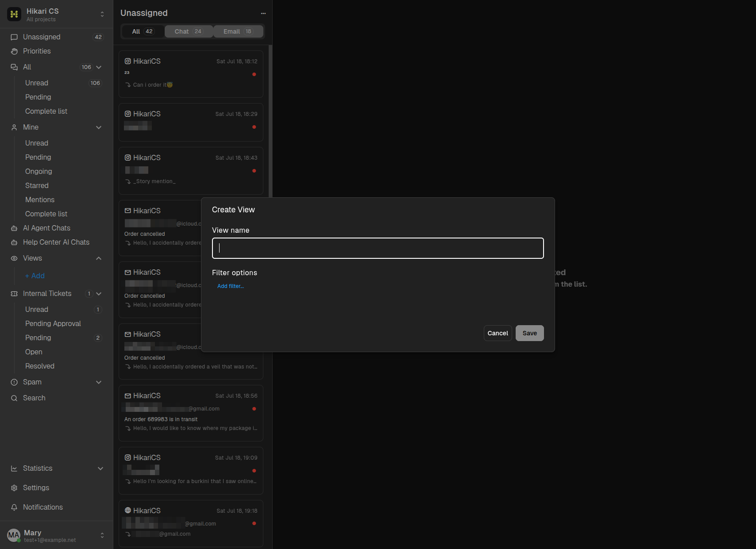This screenshot has width=756, height=549.
Task: Click Mary's MA avatar
Action: click(14, 535)
